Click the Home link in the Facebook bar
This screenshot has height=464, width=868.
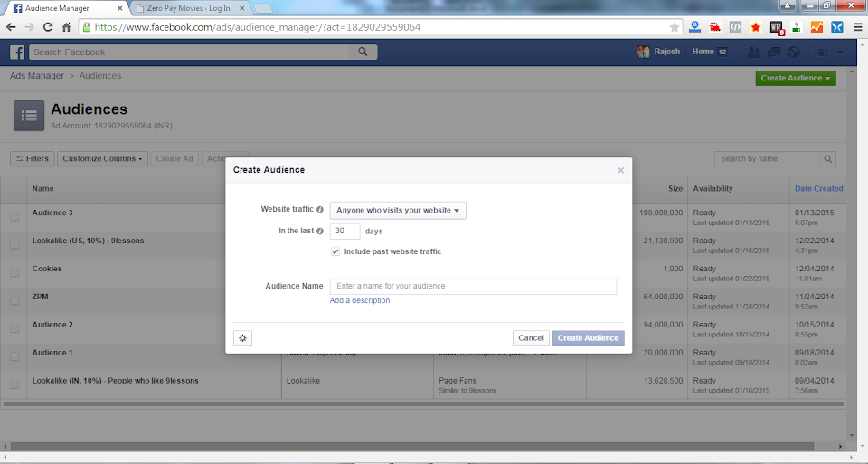[x=703, y=52]
